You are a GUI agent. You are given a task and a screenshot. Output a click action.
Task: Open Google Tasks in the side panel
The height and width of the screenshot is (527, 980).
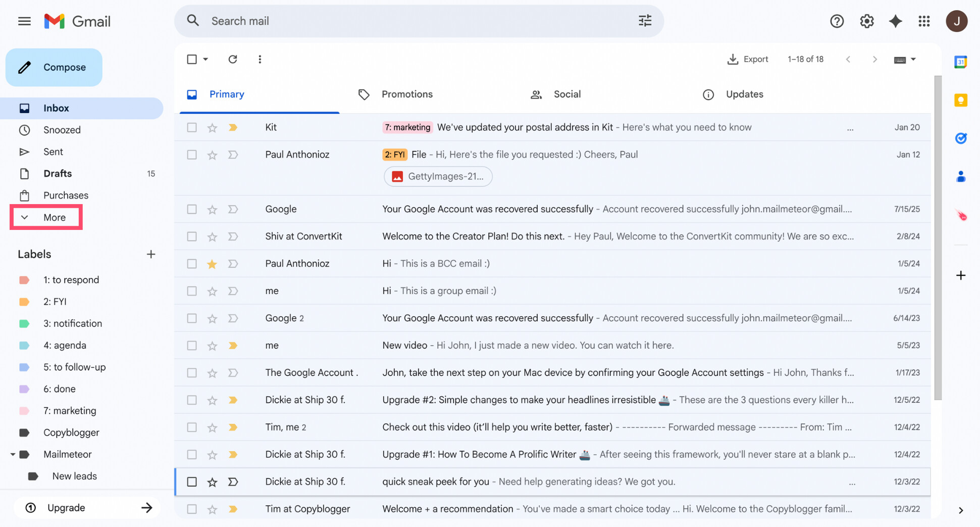961,138
